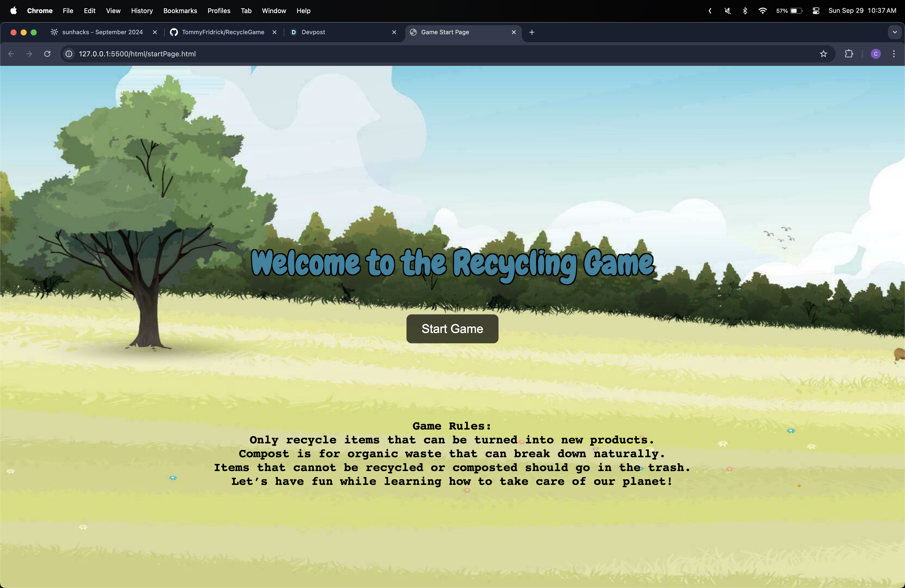View site information icon in address bar

[x=69, y=54]
